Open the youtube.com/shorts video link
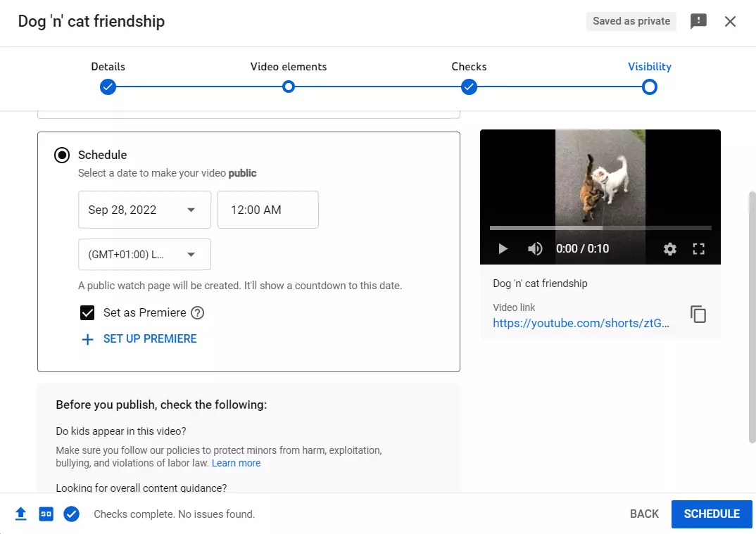Screen dimensions: 756x534 pyautogui.click(x=580, y=323)
